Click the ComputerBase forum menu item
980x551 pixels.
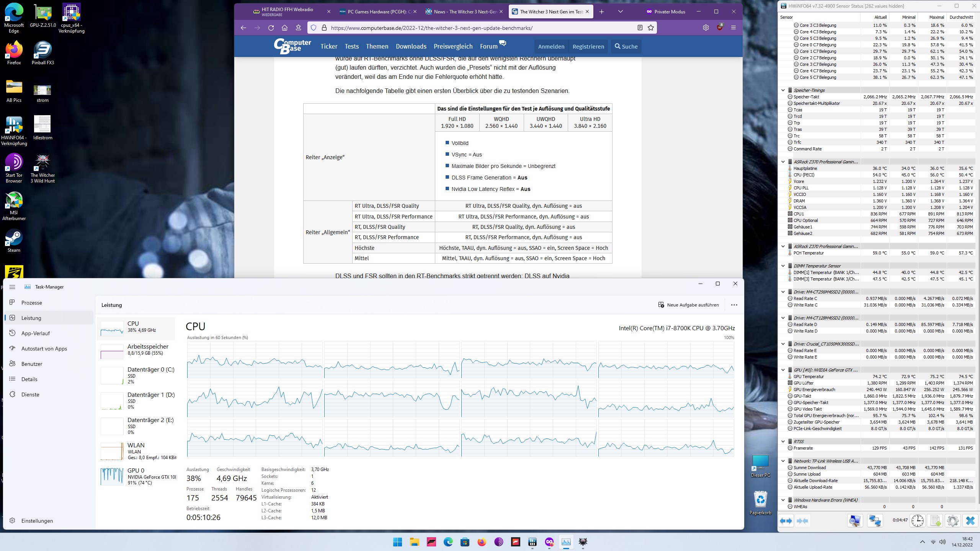coord(488,46)
